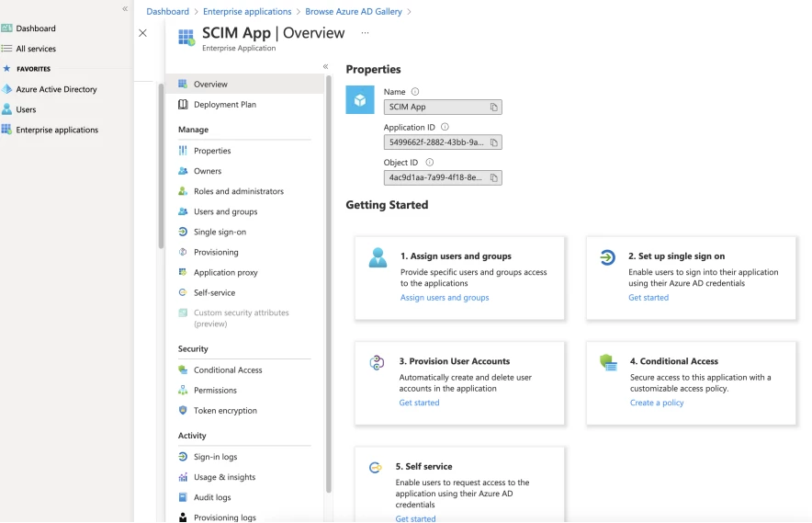Close the SCIM App blade
The height and width of the screenshot is (523, 812).
[x=143, y=33]
